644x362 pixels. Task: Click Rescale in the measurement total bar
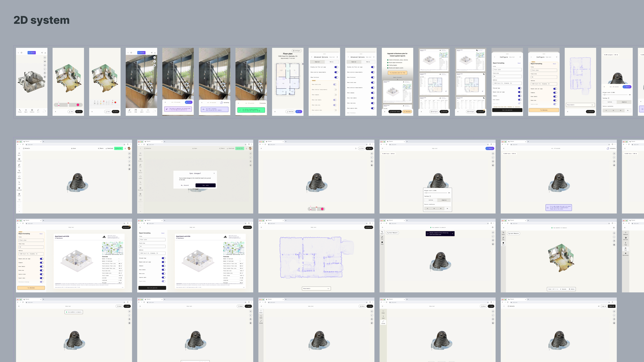click(x=563, y=289)
